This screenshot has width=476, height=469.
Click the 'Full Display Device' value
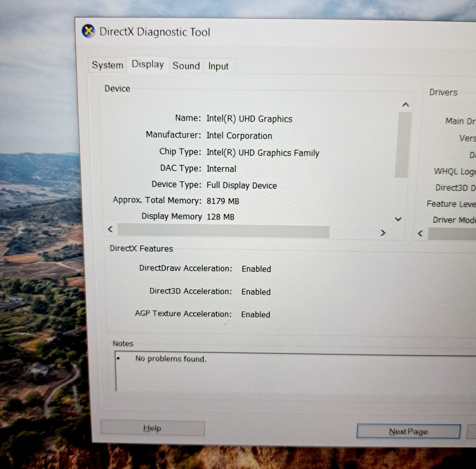click(242, 186)
